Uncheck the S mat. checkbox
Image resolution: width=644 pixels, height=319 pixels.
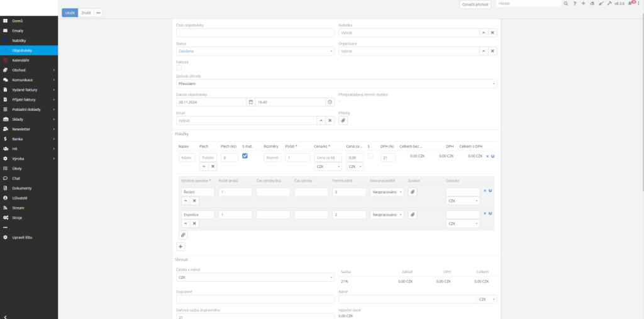pyautogui.click(x=245, y=155)
